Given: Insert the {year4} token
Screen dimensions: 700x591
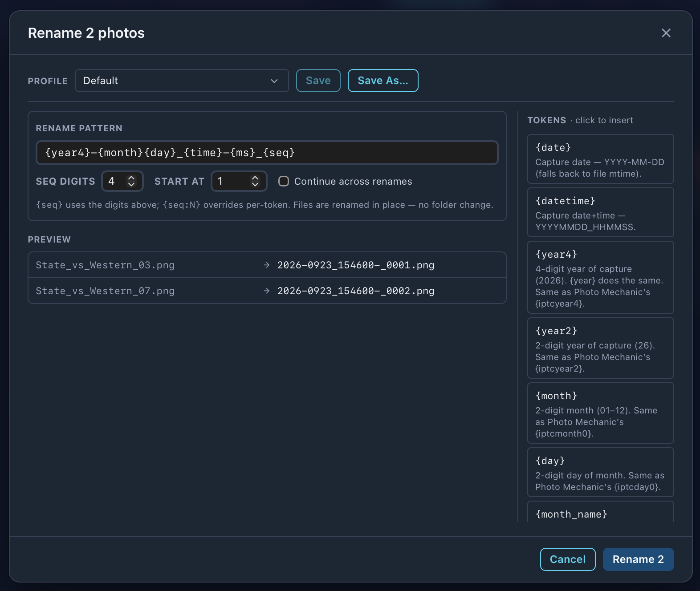Looking at the screenshot, I should tap(600, 277).
